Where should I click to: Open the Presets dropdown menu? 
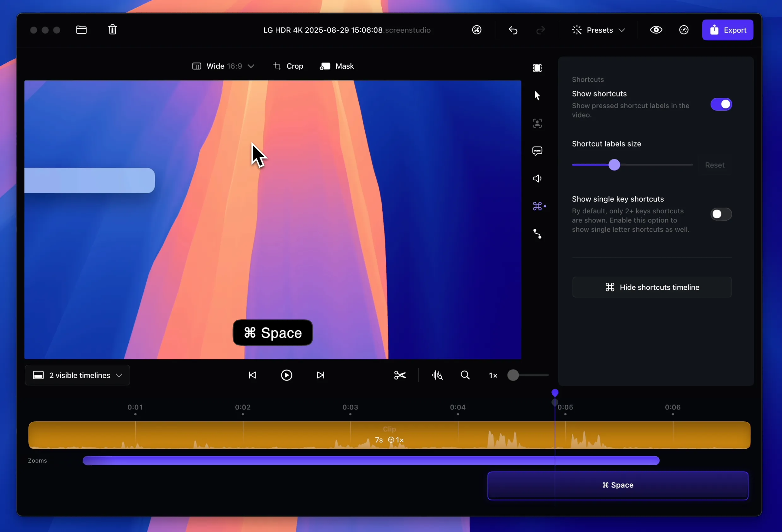599,30
